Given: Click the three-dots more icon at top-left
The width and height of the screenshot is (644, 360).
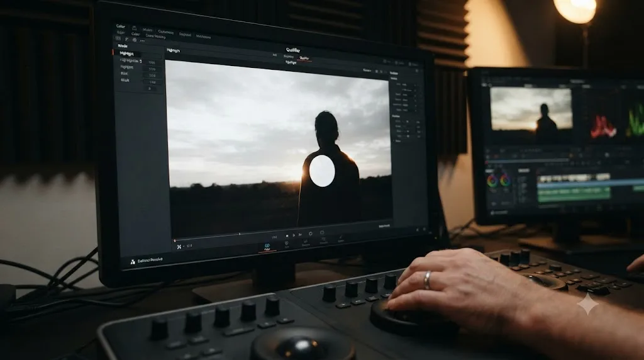Looking at the screenshot, I should 142,41.
